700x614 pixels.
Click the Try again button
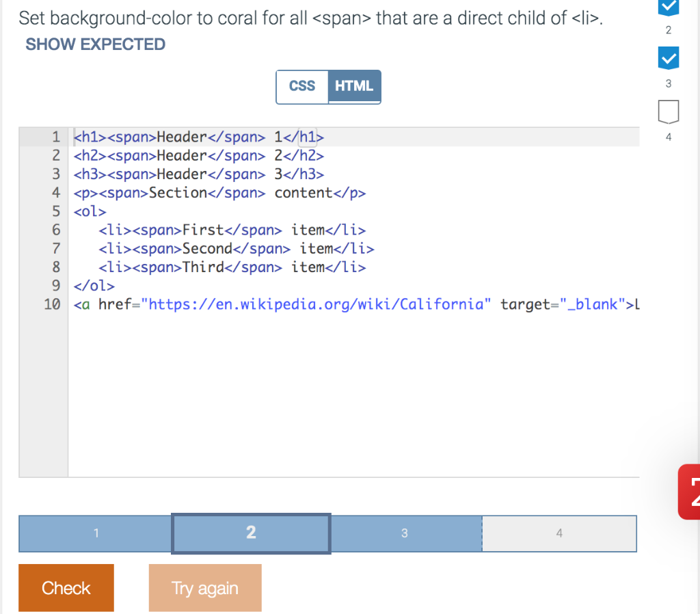pos(204,587)
